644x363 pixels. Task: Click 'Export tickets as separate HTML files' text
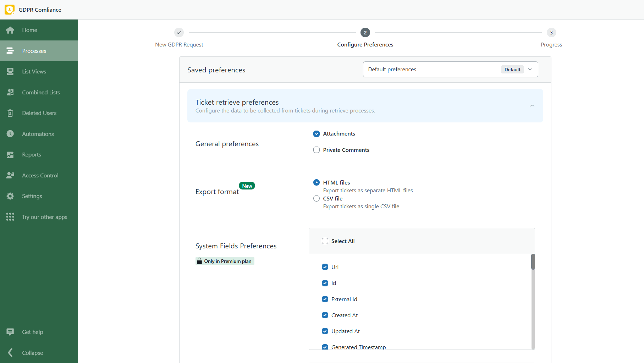click(368, 191)
